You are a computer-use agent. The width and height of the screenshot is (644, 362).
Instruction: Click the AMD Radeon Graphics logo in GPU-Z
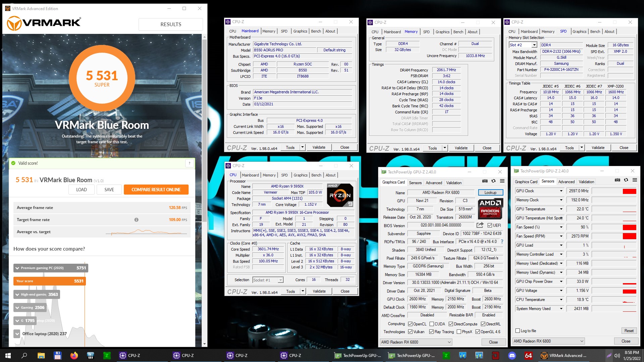[490, 209]
